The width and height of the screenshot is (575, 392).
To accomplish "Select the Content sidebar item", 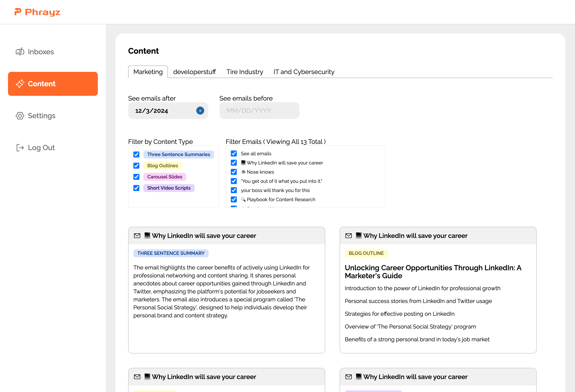I will tap(53, 84).
